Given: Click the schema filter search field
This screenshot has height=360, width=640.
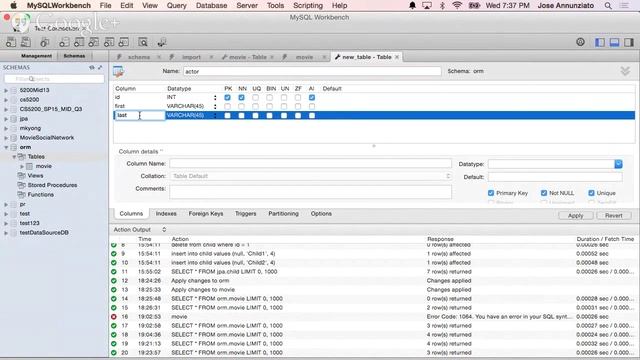Looking at the screenshot, I should pos(54,79).
